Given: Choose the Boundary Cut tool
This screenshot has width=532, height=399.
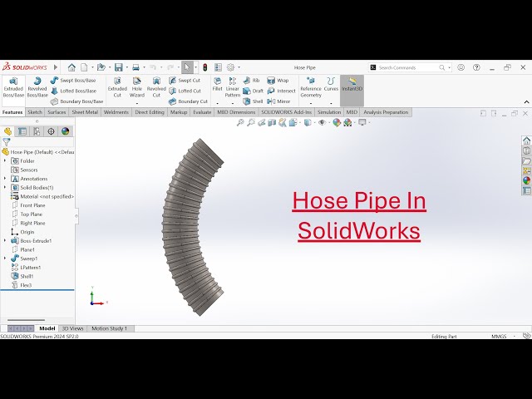Looking at the screenshot, I should [x=188, y=101].
